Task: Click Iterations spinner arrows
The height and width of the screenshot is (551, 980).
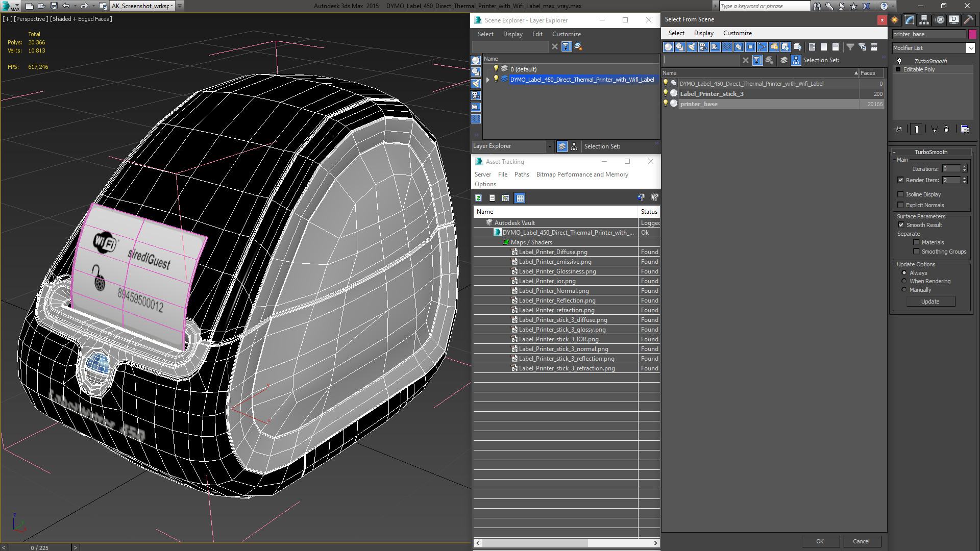Action: (964, 168)
